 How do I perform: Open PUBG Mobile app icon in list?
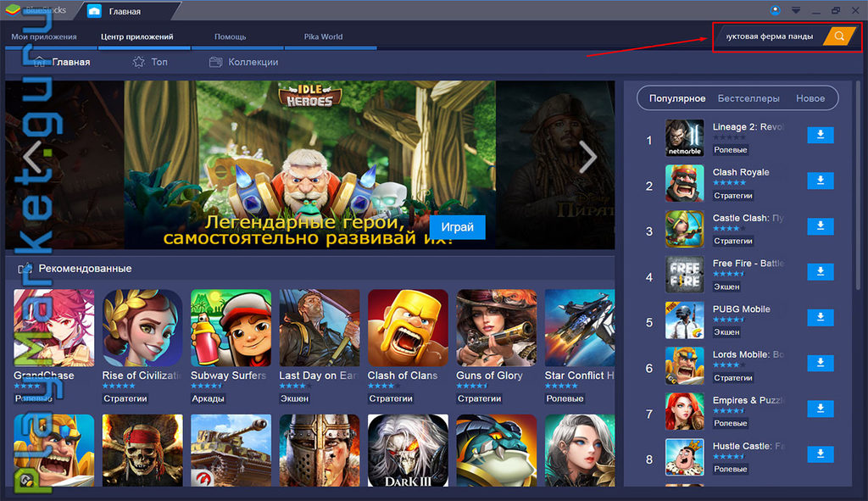tap(685, 320)
